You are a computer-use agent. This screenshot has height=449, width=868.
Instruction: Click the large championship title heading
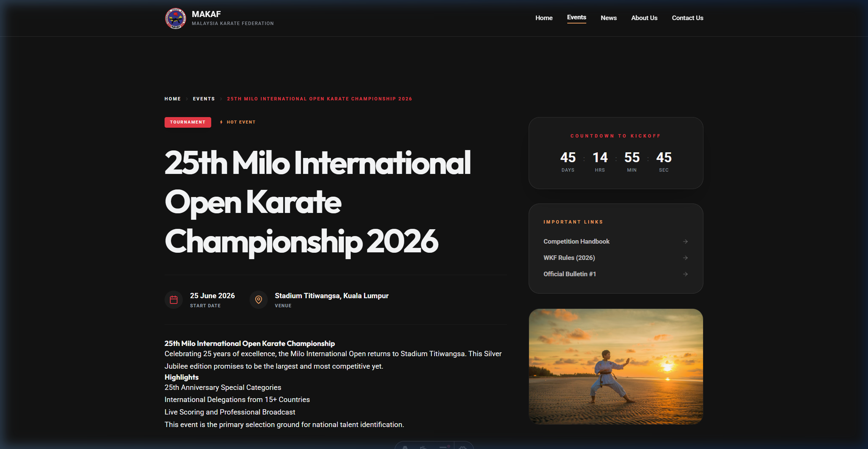pos(318,202)
